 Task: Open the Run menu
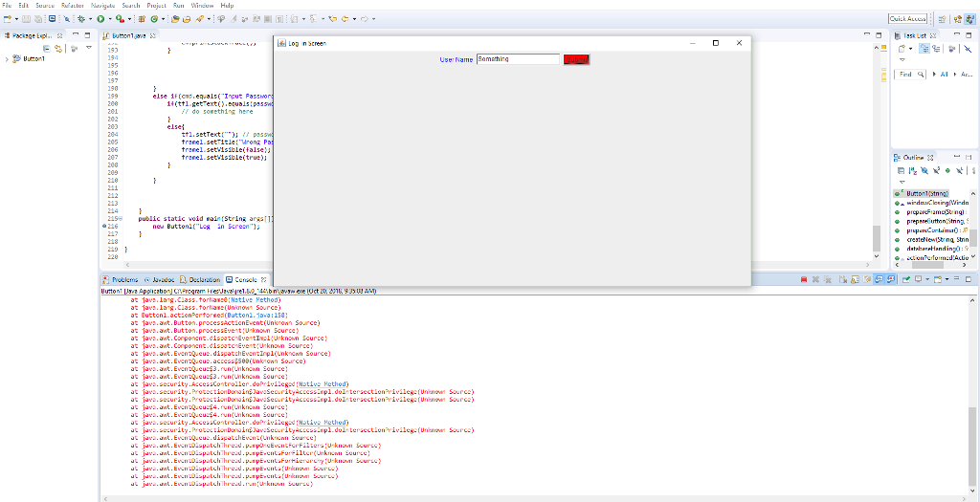[x=179, y=5]
